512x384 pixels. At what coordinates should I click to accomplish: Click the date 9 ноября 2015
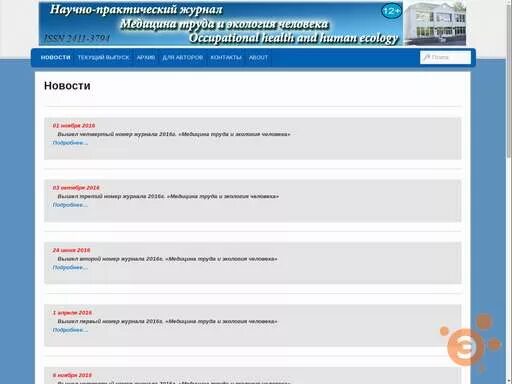(x=72, y=375)
